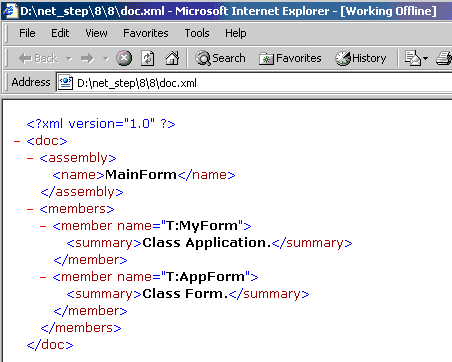452x362 pixels.
Task: Collapse the T:AppForm member node
Action: tap(43, 277)
